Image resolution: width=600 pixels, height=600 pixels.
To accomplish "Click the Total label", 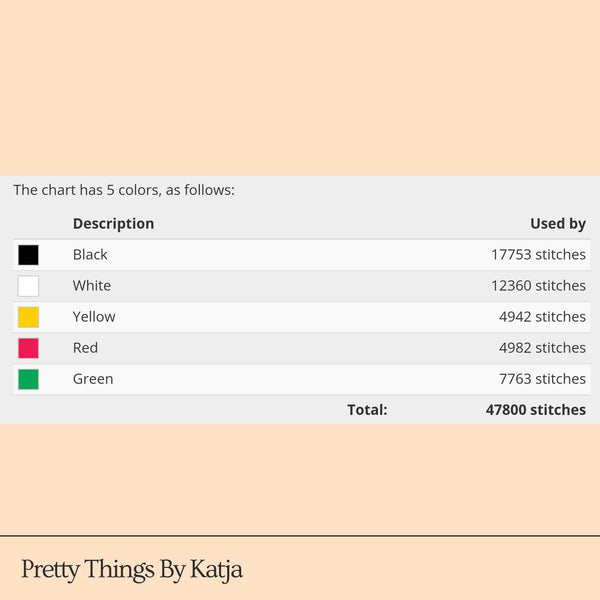I will point(367,410).
